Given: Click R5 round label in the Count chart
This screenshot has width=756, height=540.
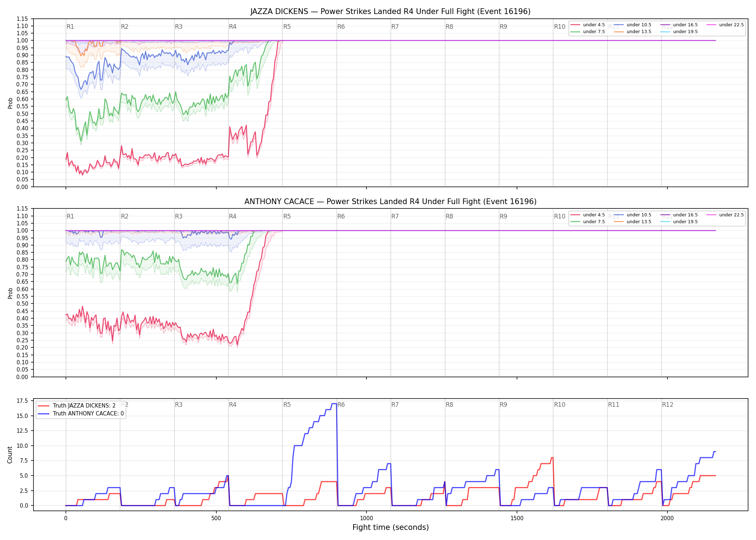Looking at the screenshot, I should 287,405.
